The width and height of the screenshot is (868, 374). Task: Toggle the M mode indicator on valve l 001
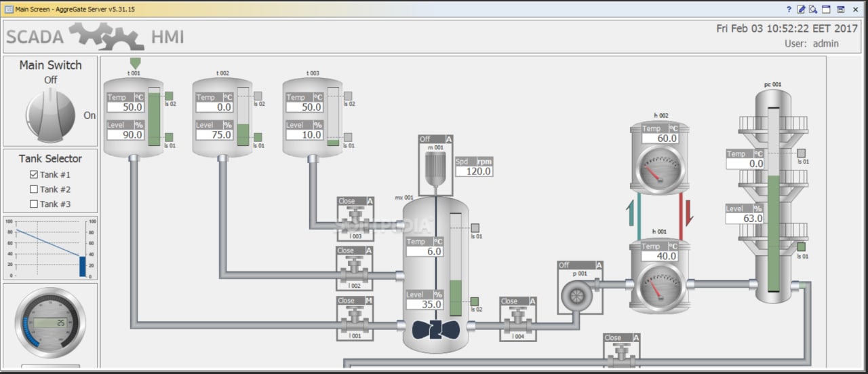coord(370,300)
